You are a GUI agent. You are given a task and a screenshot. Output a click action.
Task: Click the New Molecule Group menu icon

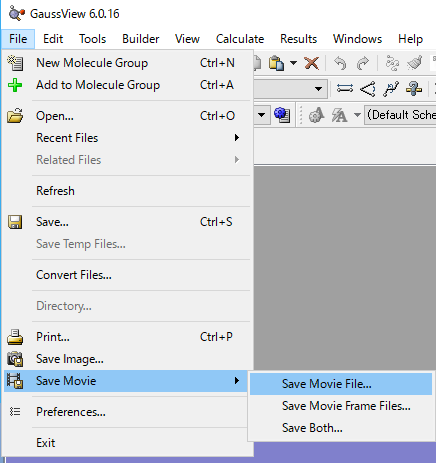[x=15, y=63]
